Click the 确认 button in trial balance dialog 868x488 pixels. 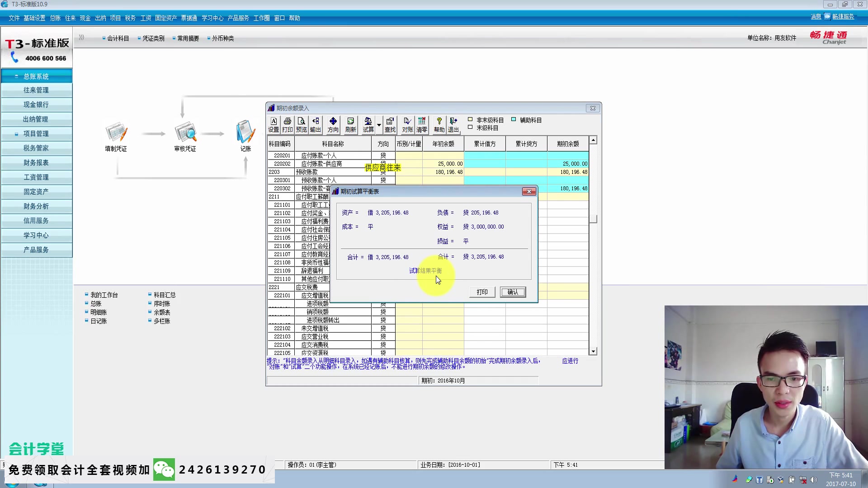pos(513,292)
